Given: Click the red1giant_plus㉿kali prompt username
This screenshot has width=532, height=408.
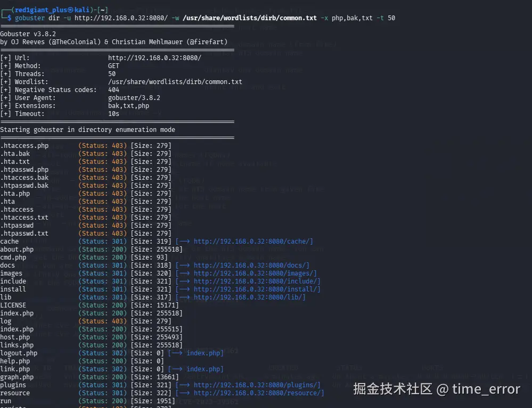Looking at the screenshot, I should [x=53, y=10].
